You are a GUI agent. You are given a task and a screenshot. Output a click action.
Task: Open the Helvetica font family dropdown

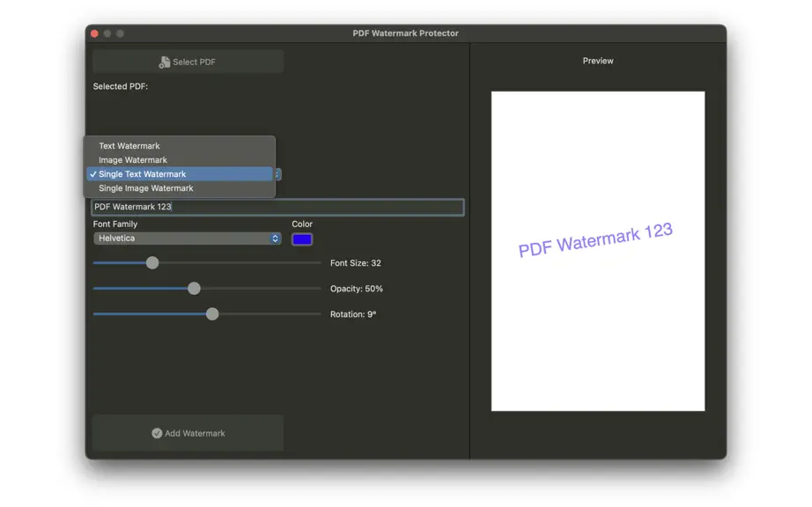pyautogui.click(x=188, y=239)
